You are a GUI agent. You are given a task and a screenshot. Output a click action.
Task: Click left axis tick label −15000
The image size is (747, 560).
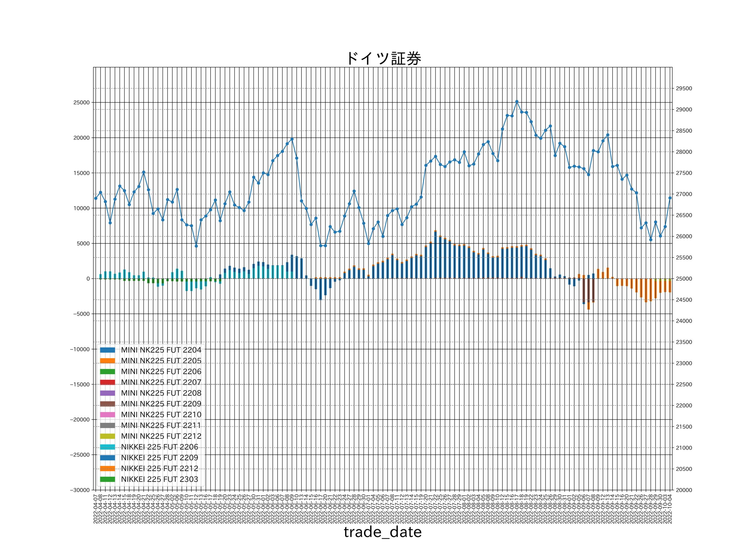coord(80,384)
